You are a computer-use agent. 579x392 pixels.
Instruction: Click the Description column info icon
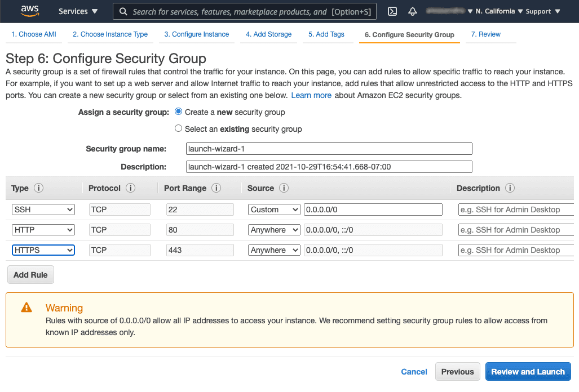511,188
